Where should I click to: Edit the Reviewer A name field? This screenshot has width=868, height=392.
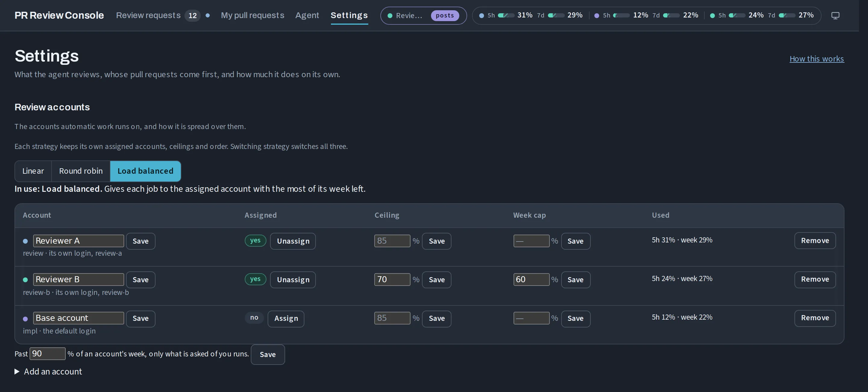[78, 241]
